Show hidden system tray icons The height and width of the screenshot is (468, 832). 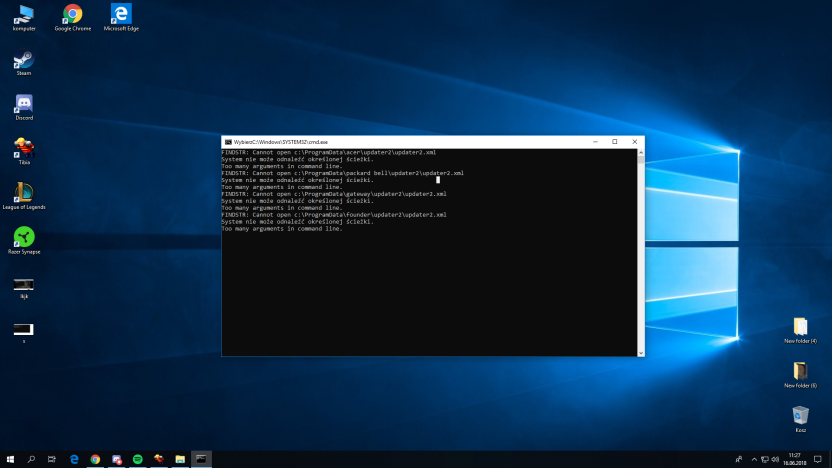point(754,460)
